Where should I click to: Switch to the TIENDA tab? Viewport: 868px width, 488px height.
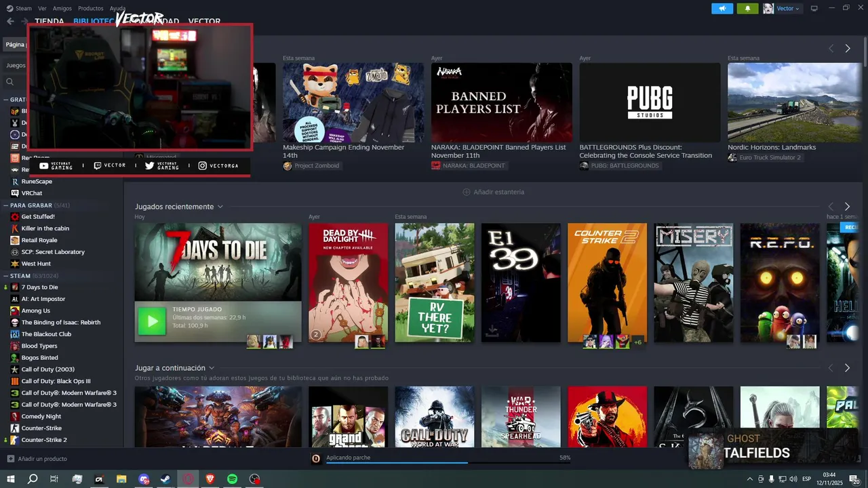50,22
